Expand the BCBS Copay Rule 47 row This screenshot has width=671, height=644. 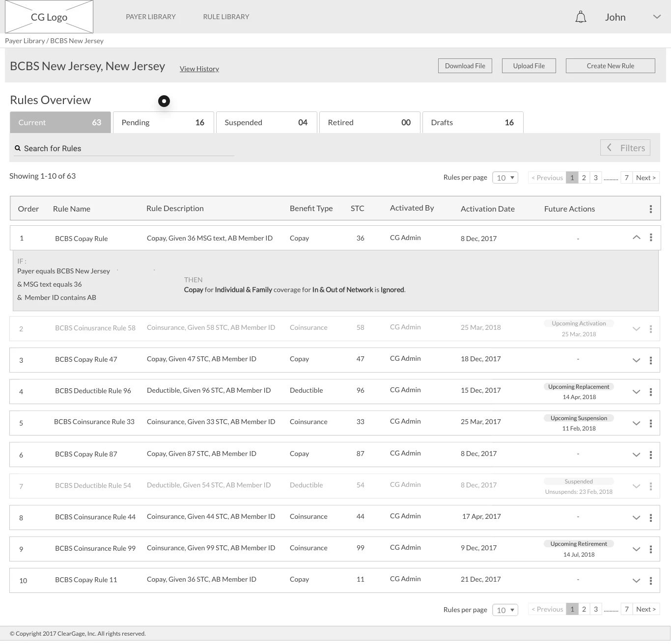pos(636,360)
